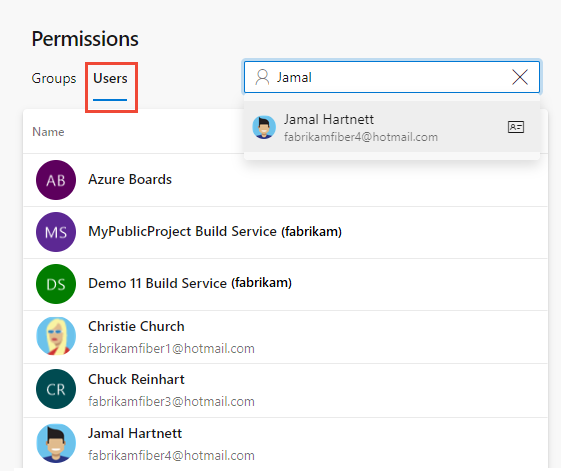Click the green DS avatar
The width and height of the screenshot is (561, 471).
click(x=56, y=284)
